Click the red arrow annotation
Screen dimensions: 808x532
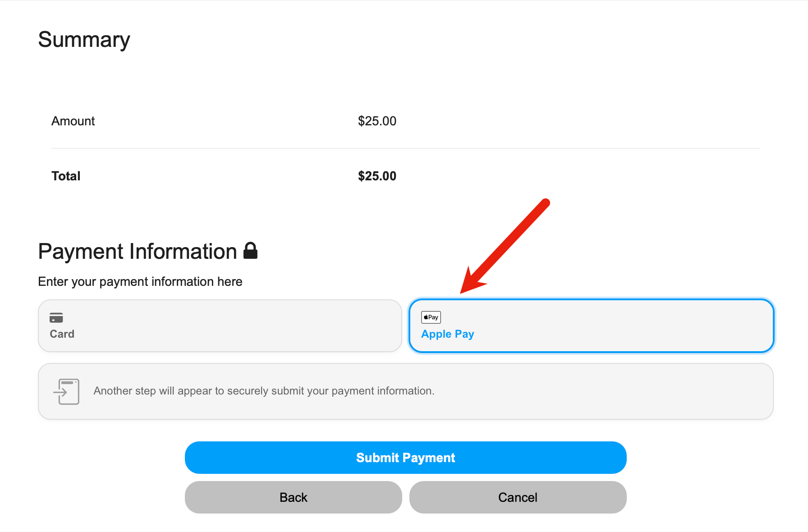[505, 246]
